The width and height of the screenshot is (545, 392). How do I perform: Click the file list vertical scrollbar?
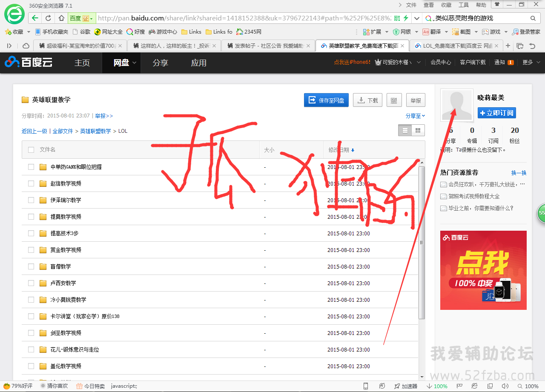pyautogui.click(x=422, y=243)
